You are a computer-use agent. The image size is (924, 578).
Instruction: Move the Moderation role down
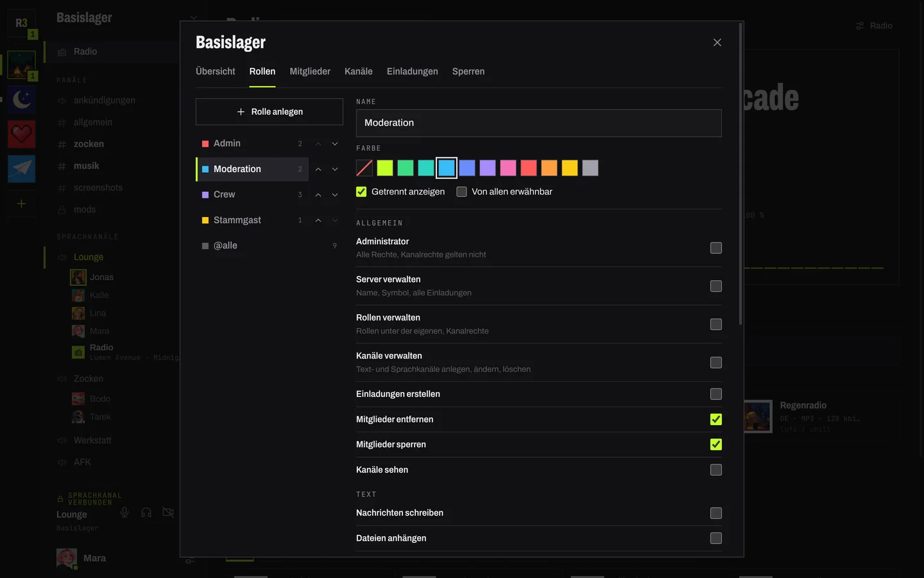(x=335, y=170)
